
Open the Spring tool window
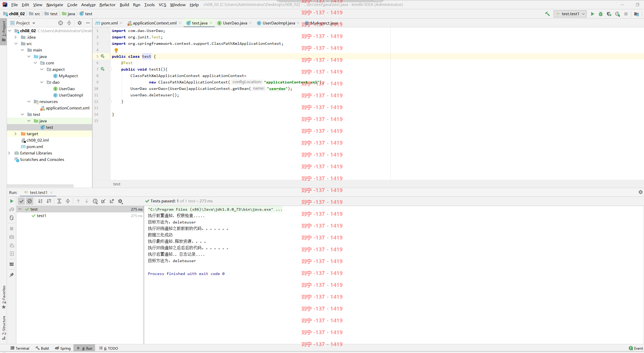63,348
